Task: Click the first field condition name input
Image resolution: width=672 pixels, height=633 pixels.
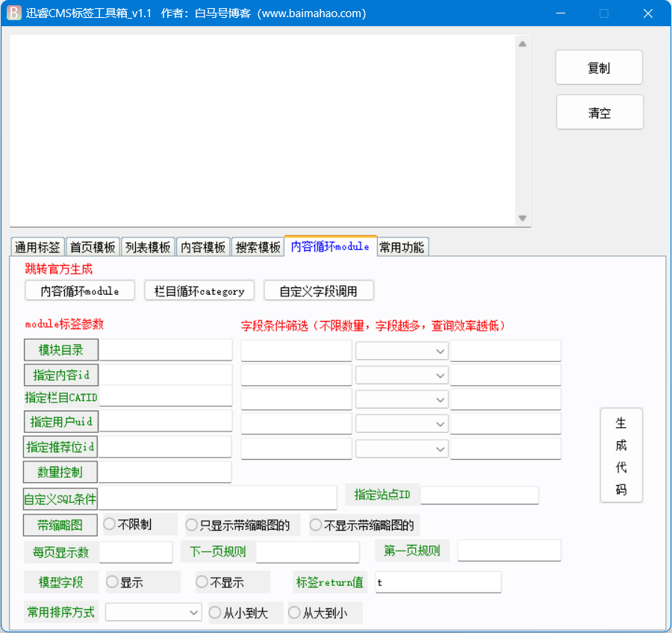Action: (x=296, y=351)
